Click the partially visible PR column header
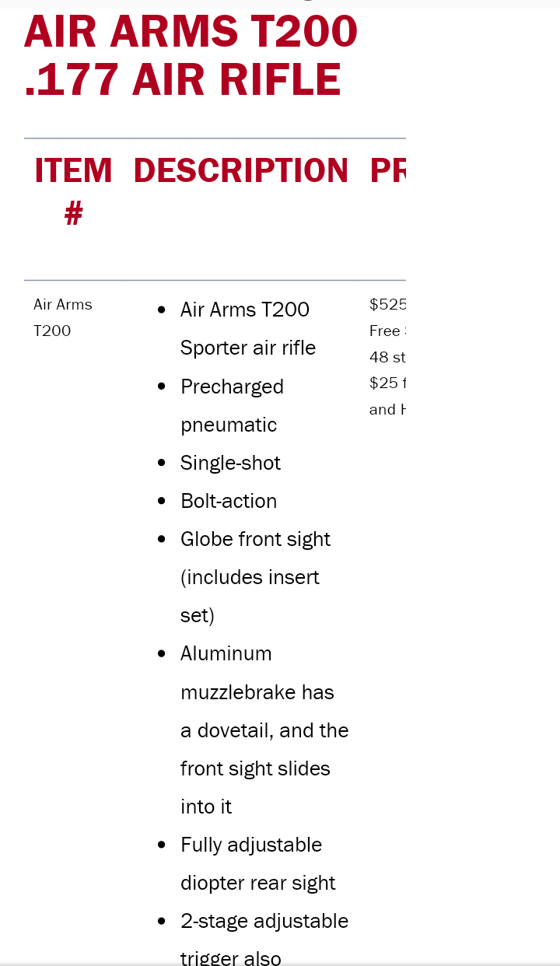 [388, 170]
